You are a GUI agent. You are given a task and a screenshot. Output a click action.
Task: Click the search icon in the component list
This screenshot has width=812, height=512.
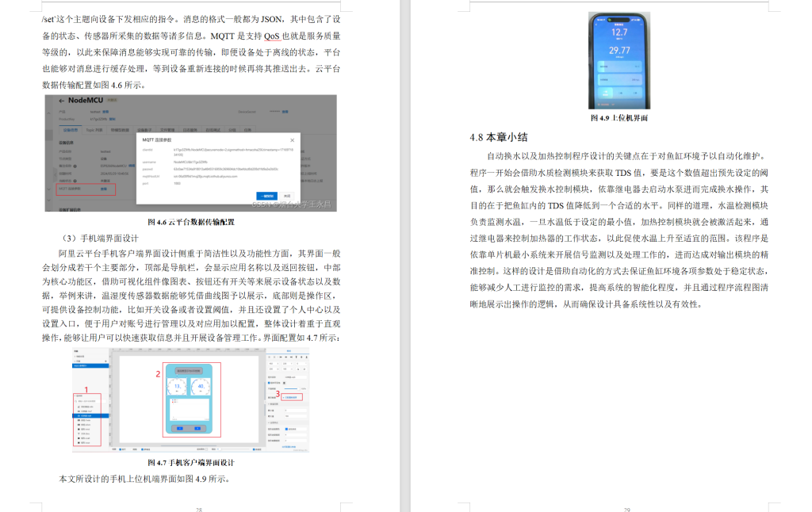(x=75, y=401)
